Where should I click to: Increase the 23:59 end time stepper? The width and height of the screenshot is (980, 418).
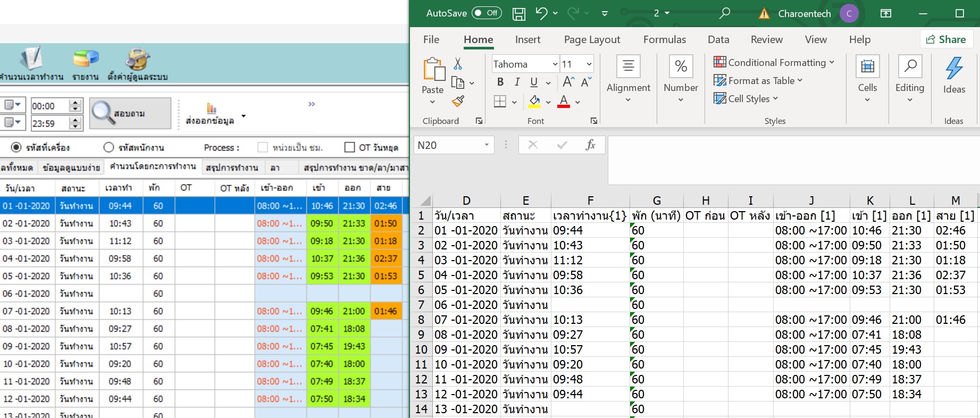(x=76, y=120)
